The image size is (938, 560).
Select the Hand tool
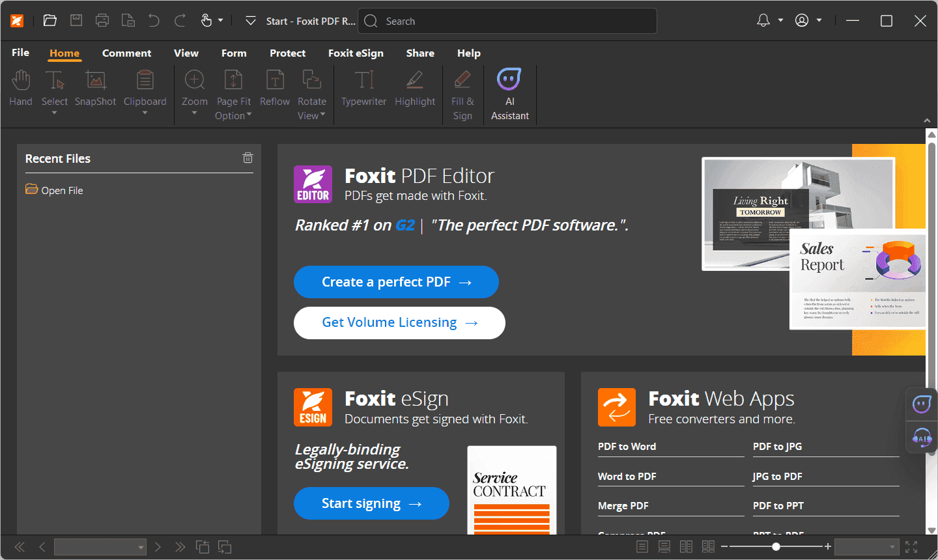point(21,89)
